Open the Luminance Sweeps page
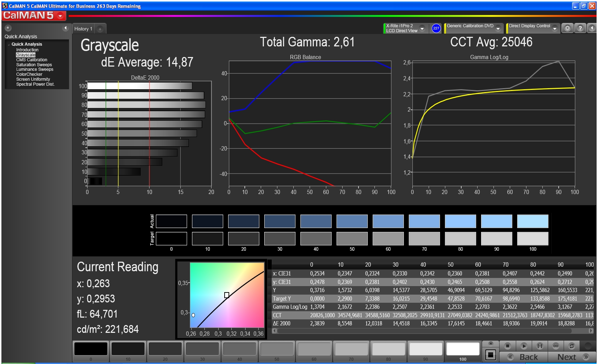This screenshot has width=598, height=364. [x=35, y=69]
